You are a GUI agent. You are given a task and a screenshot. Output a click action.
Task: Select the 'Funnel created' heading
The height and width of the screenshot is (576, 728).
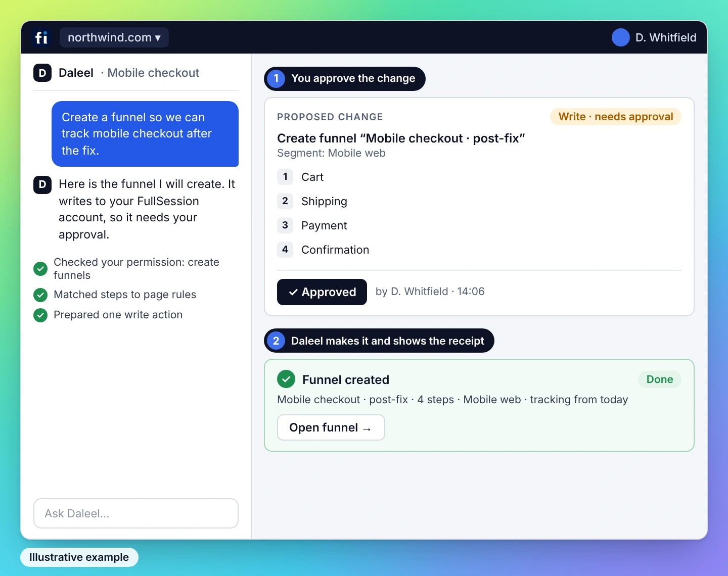[x=346, y=380]
